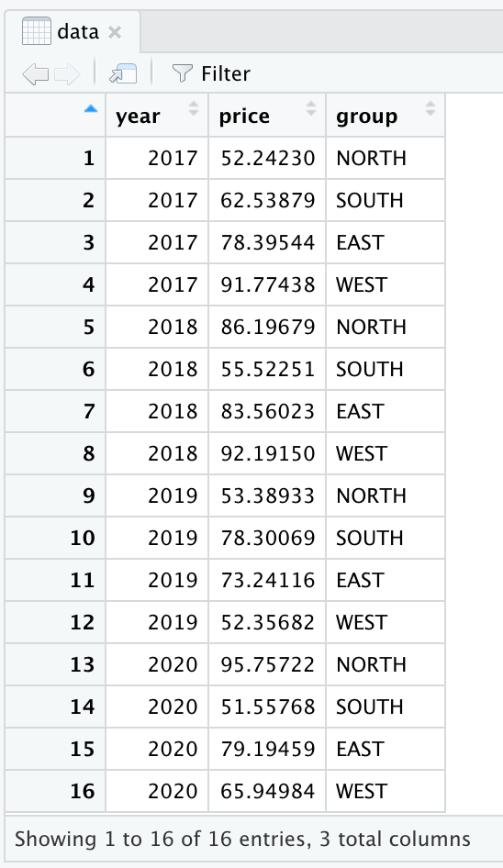Select row number 16
The image size is (503, 868).
click(x=82, y=791)
